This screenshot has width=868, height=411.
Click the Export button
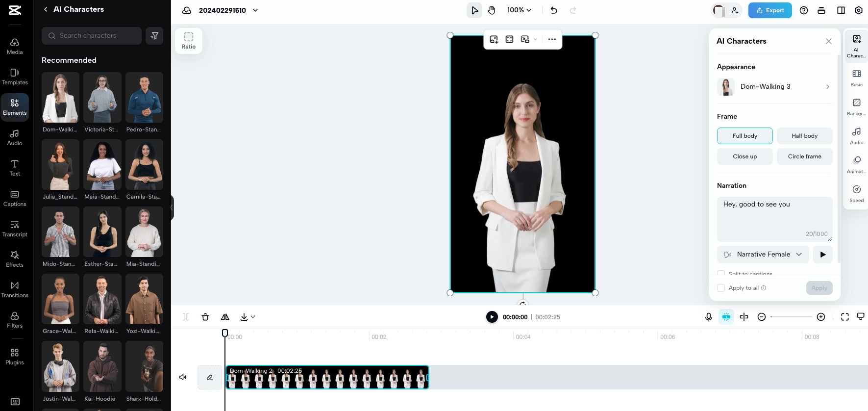[770, 10]
